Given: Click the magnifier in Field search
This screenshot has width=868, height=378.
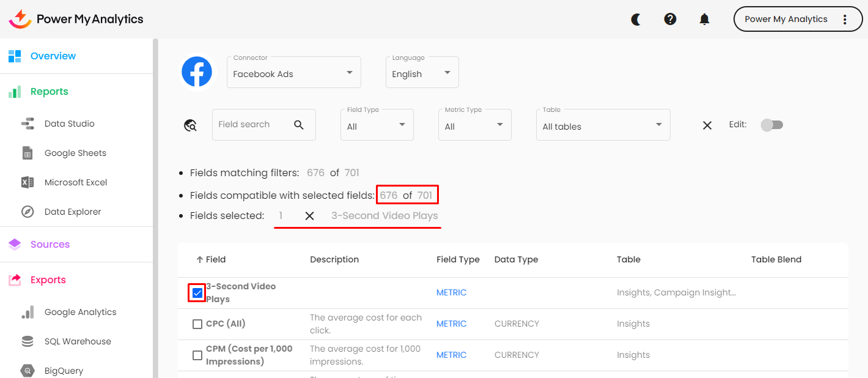Looking at the screenshot, I should point(298,125).
